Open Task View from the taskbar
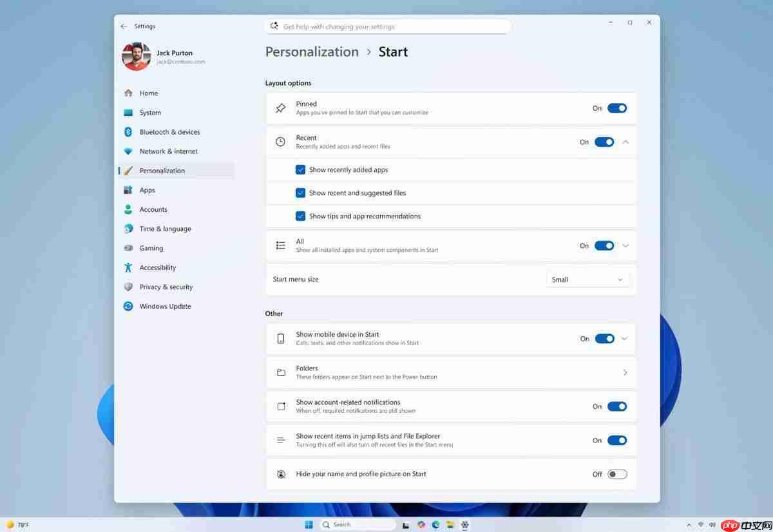 tap(406, 525)
